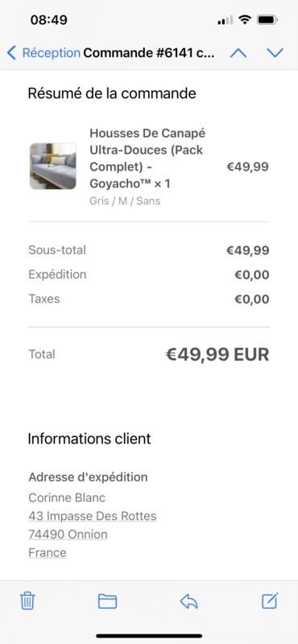The image size is (298, 644).
Task: Compose a new message with pencil icon
Action: tap(270, 601)
